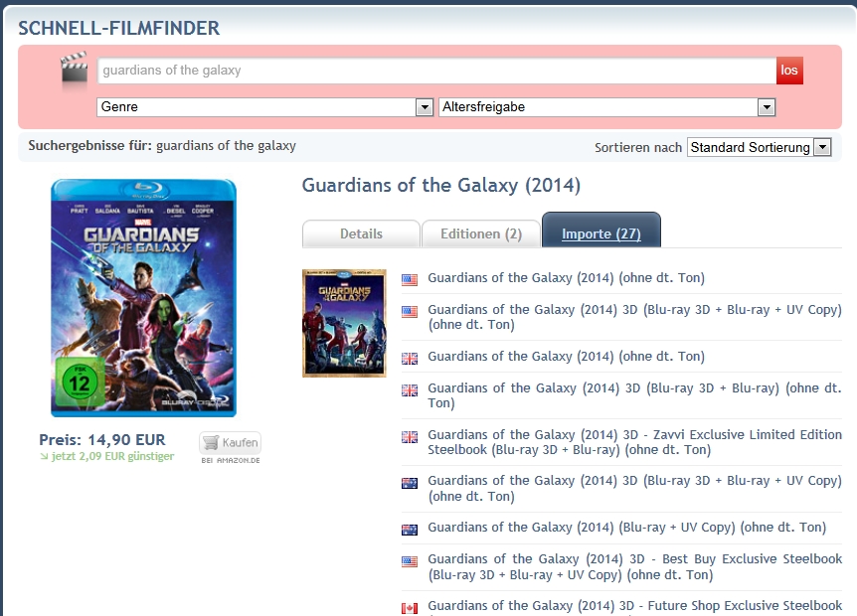Click the SCHNELL-FILMFINDER heading
The height and width of the screenshot is (616, 857).
pyautogui.click(x=119, y=28)
